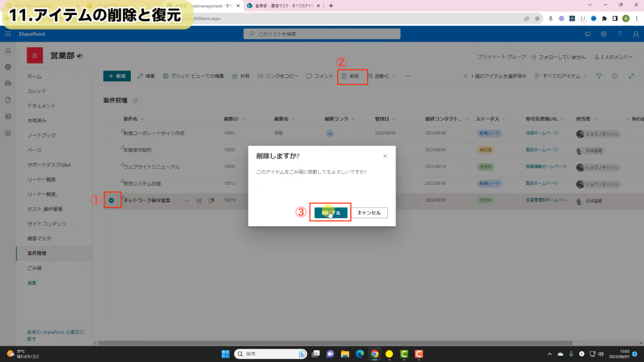
Task: Confirm deletion with the 削除する button
Action: [331, 212]
